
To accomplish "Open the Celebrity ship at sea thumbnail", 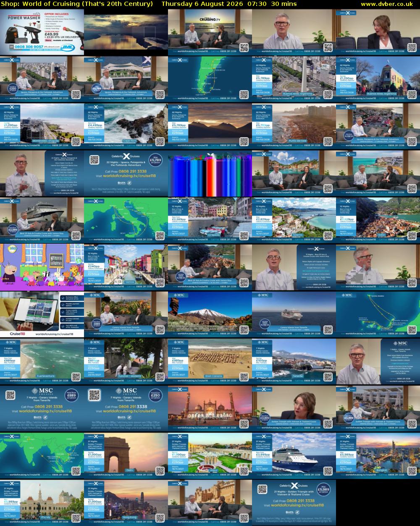I will pyautogui.click(x=294, y=456).
